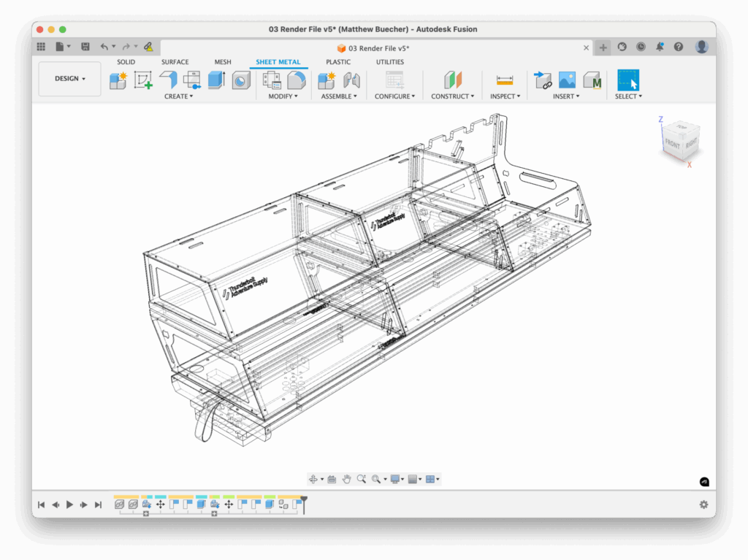This screenshot has height=560, width=748.
Task: Open the DESIGN workspace dropdown
Action: pyautogui.click(x=69, y=79)
